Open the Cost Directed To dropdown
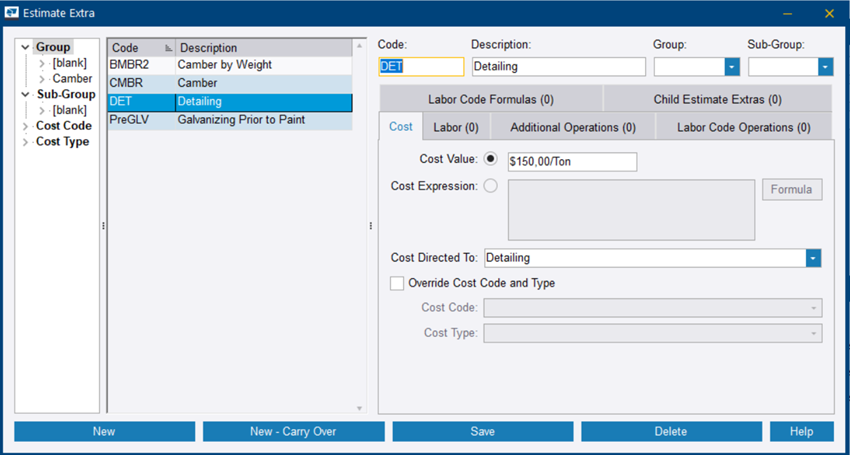The image size is (850, 455). pos(814,258)
